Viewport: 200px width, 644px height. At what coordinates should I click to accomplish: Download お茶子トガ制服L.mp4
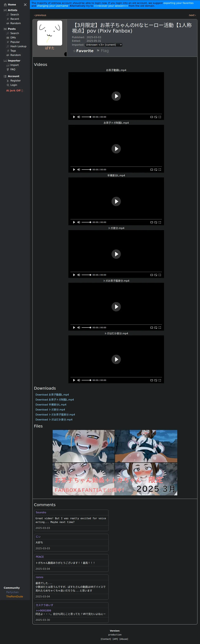click(55, 400)
